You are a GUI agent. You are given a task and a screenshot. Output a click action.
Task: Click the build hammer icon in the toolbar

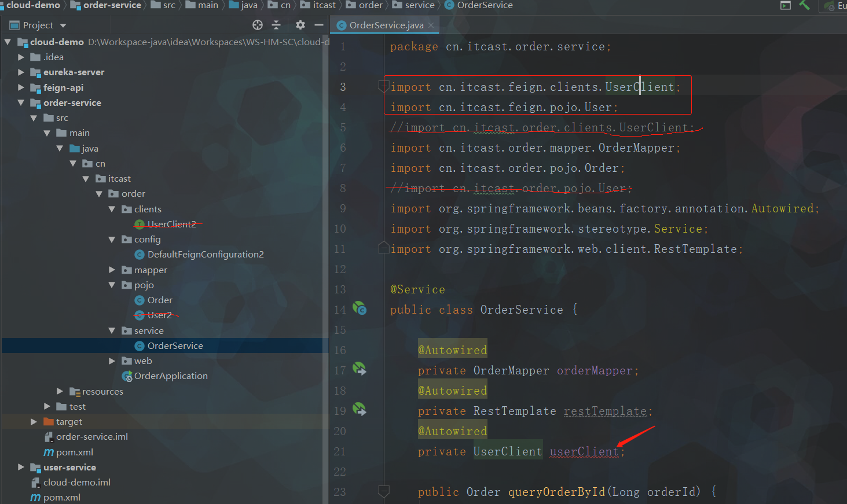click(x=804, y=5)
